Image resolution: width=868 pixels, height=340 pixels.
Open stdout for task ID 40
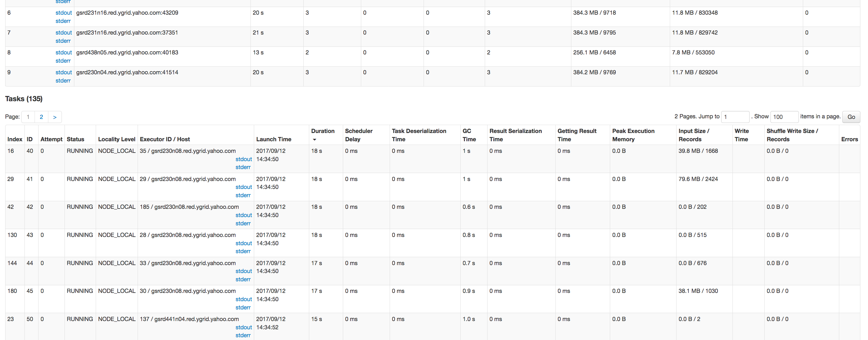[243, 159]
